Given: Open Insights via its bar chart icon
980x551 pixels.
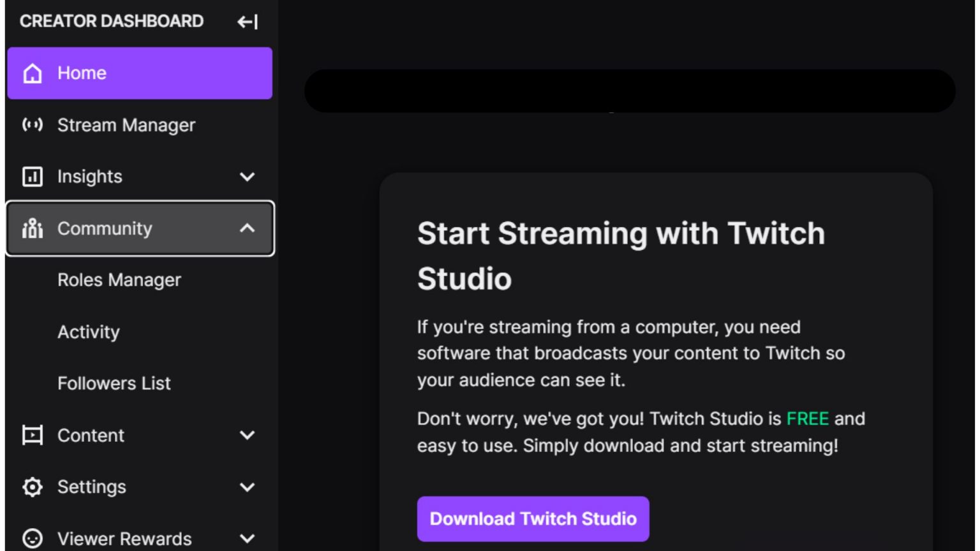Looking at the screenshot, I should (31, 176).
